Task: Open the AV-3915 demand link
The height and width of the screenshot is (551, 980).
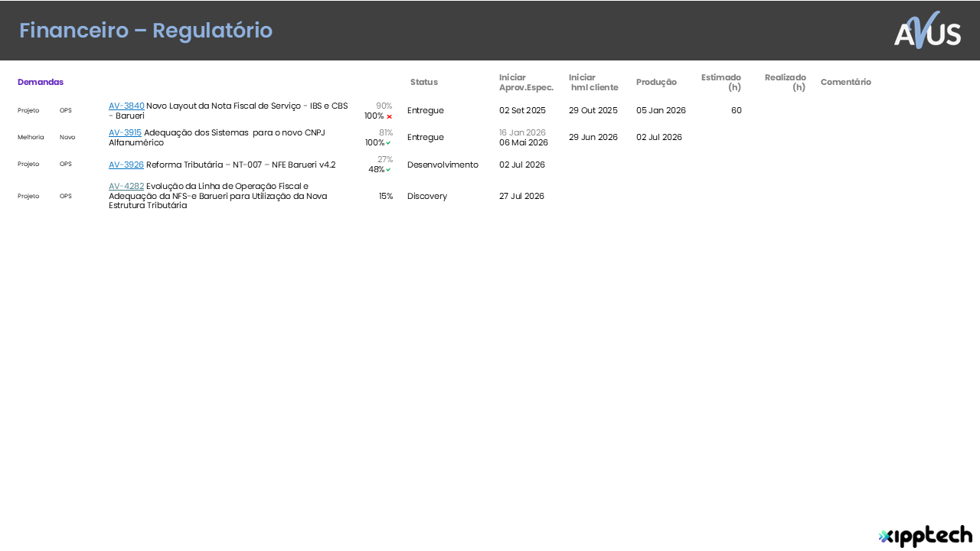Action: point(125,132)
